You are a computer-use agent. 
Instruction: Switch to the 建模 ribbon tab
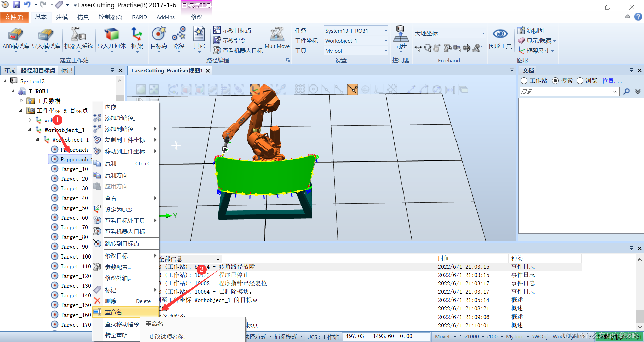click(62, 17)
